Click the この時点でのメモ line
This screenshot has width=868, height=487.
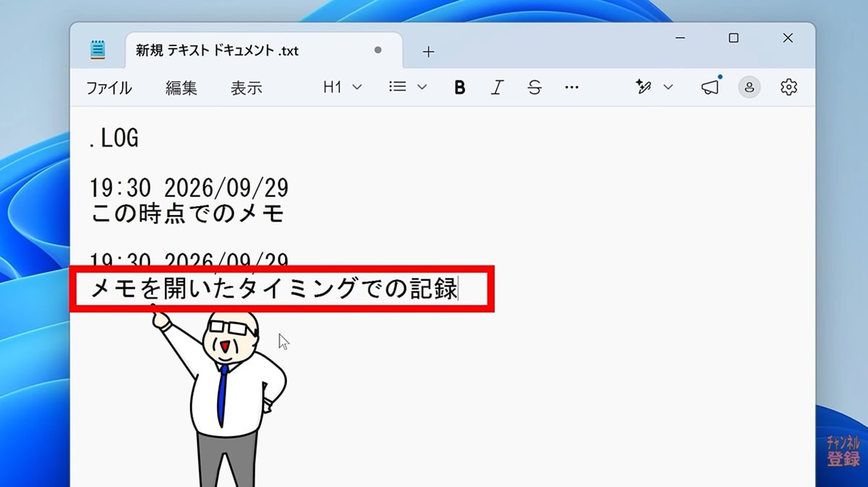188,213
